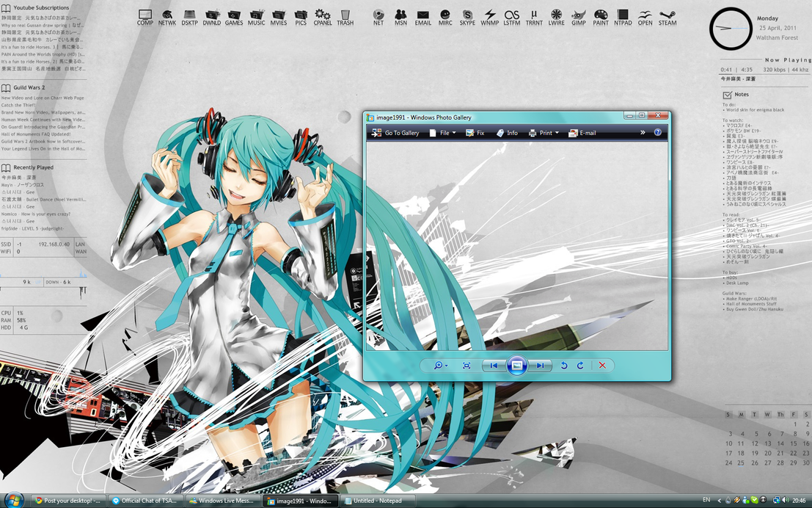Switch to 'Post your desktop!' Chrome taskbar button
The height and width of the screenshot is (508, 812).
click(67, 501)
